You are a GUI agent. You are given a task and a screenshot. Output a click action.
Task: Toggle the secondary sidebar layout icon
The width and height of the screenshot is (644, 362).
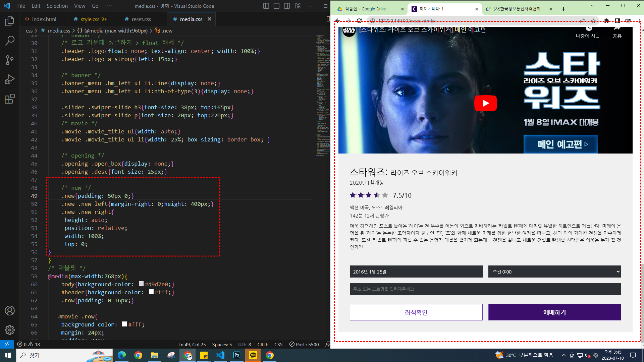coord(287,6)
